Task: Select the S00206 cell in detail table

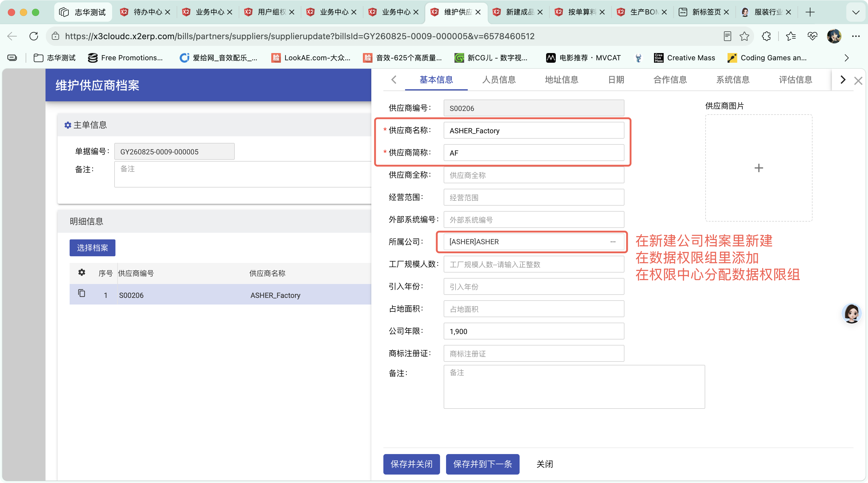Action: click(x=131, y=295)
